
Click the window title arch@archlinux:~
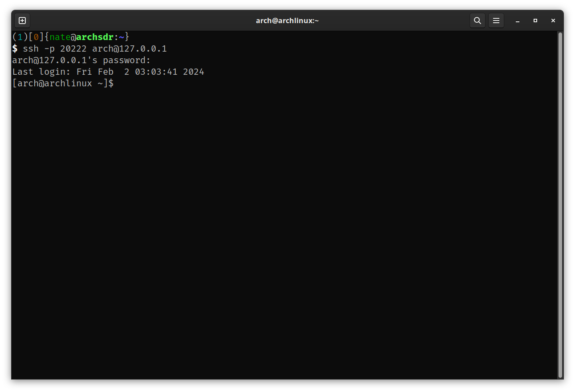tap(287, 20)
